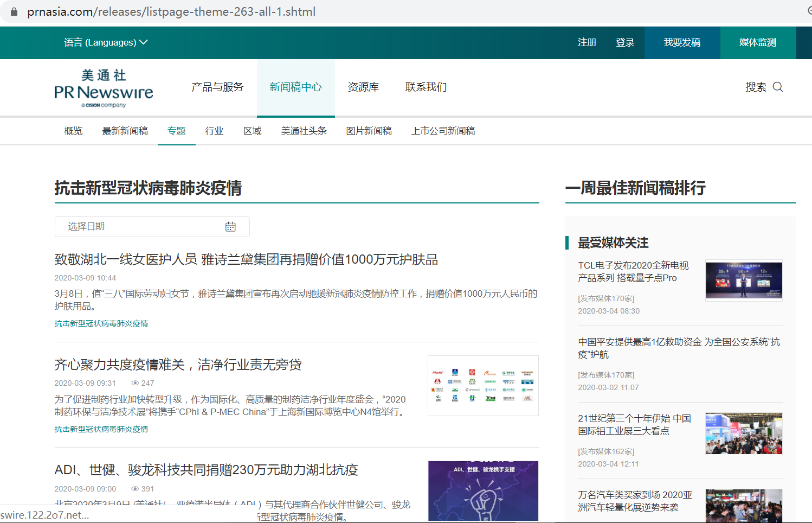Click the PR Newswire logo

(104, 88)
